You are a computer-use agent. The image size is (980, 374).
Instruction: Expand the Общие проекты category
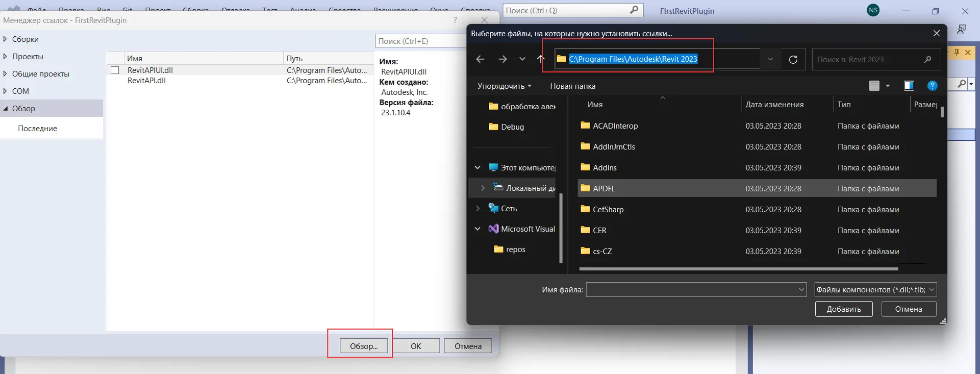5,74
